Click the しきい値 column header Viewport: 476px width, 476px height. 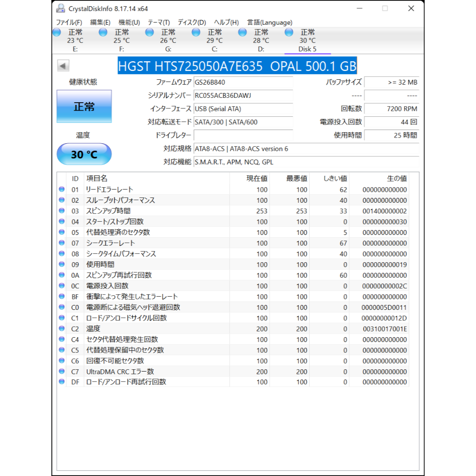click(x=329, y=178)
